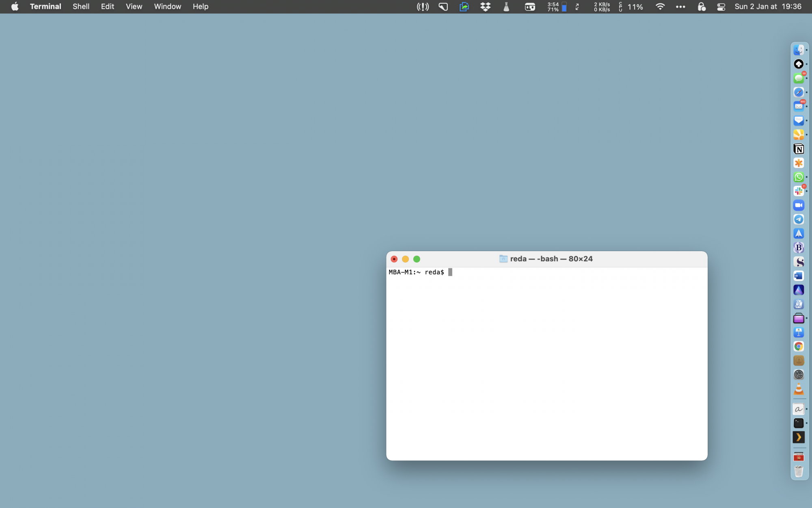The image size is (812, 508).
Task: Open Messages from the Dock
Action: click(x=799, y=78)
